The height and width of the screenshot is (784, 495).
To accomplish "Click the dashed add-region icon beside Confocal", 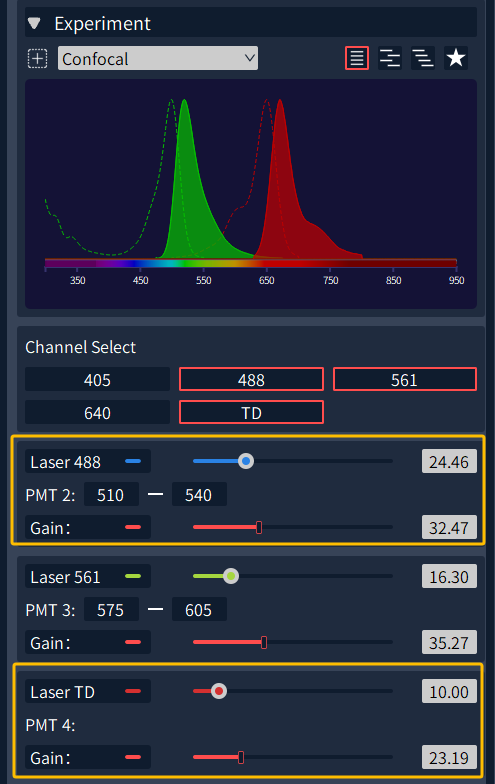I will coord(38,58).
